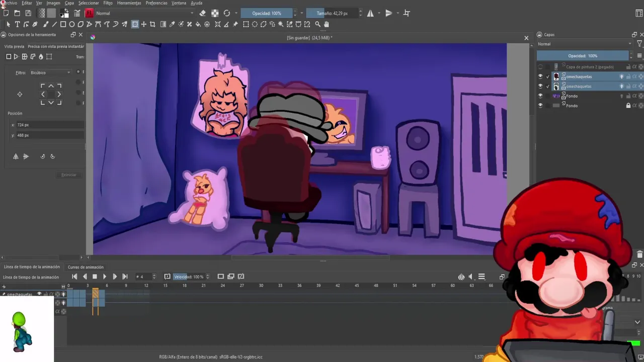Select the Bezier Curve tool
This screenshot has width=644, height=362.
98,24
